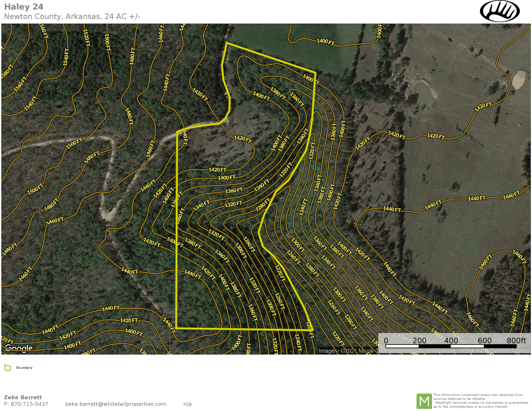This screenshot has width=532, height=411.
Task: Click the 1400 FT label in the northern field
Action: coord(325,42)
